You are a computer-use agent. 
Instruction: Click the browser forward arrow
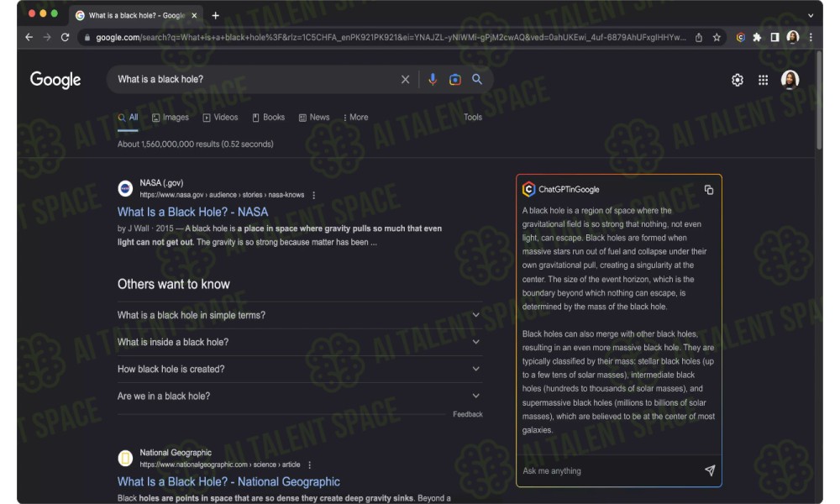pyautogui.click(x=47, y=37)
